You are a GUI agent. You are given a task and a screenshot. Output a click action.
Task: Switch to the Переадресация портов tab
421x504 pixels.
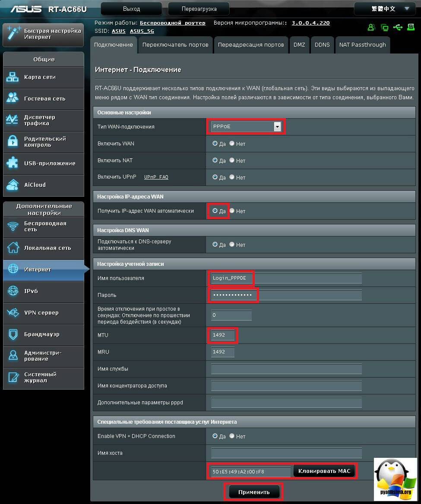point(251,45)
